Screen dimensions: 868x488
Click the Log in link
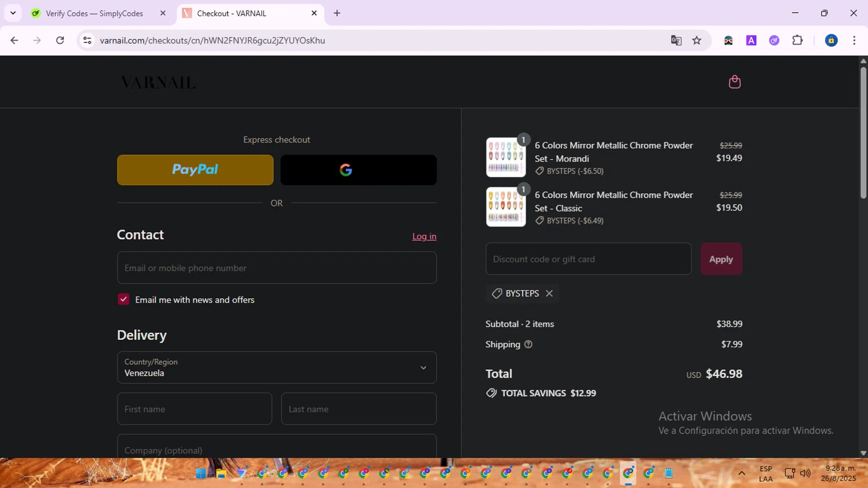pyautogui.click(x=424, y=236)
